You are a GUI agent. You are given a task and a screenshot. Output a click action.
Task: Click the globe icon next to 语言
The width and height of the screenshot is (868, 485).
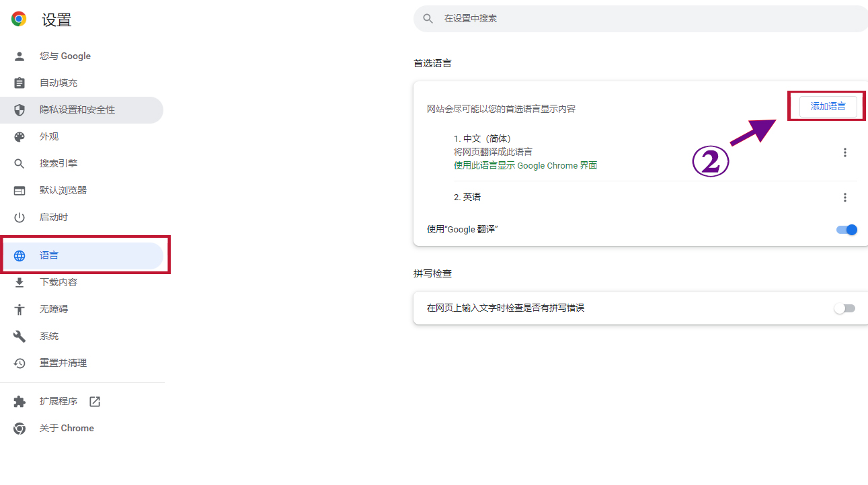click(x=19, y=255)
